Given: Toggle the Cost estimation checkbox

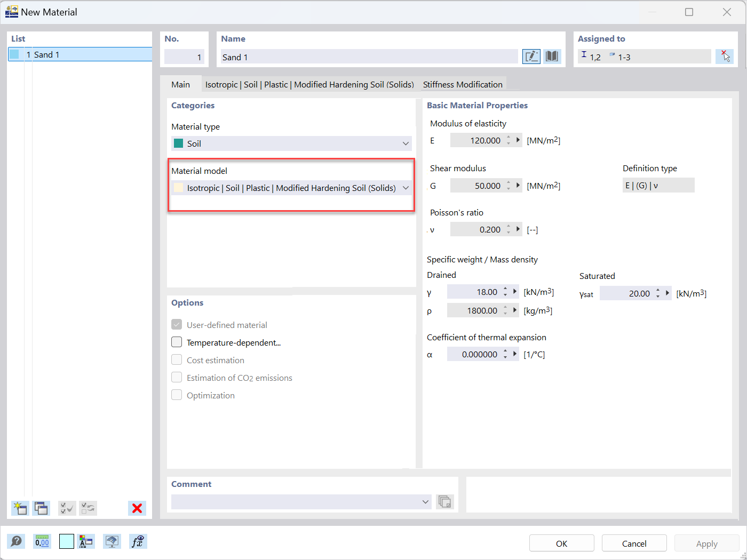Looking at the screenshot, I should point(177,360).
